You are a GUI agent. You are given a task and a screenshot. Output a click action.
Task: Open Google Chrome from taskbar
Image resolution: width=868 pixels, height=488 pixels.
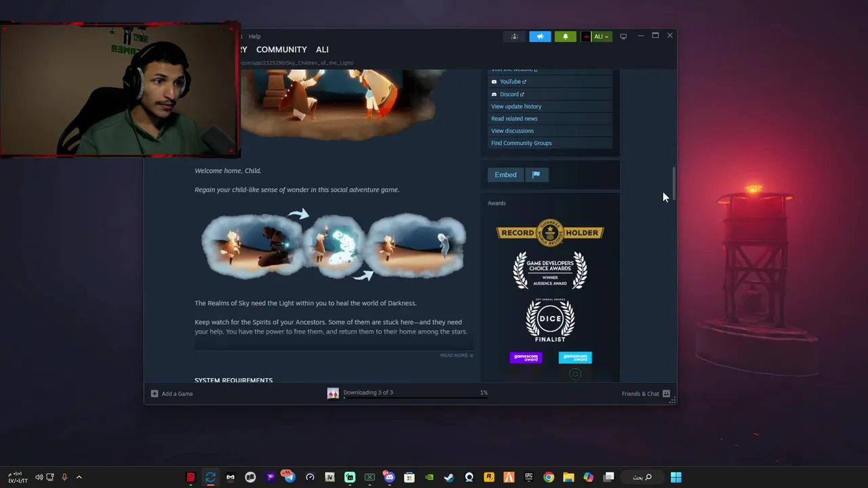549,477
